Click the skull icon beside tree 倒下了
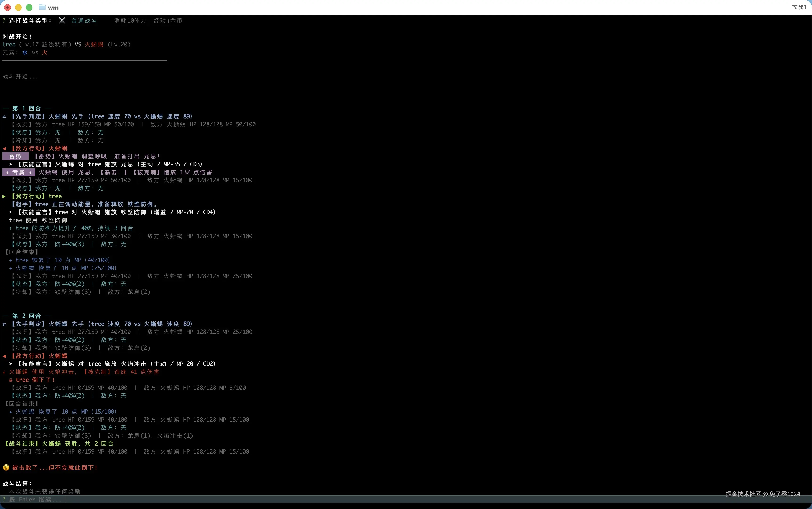 coord(11,380)
